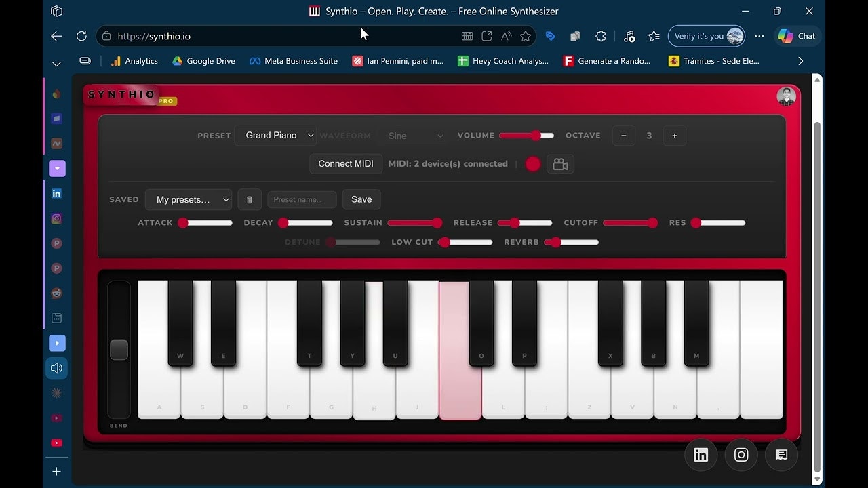Click the Volume slider
Image resolution: width=868 pixels, height=488 pixels.
(526, 136)
